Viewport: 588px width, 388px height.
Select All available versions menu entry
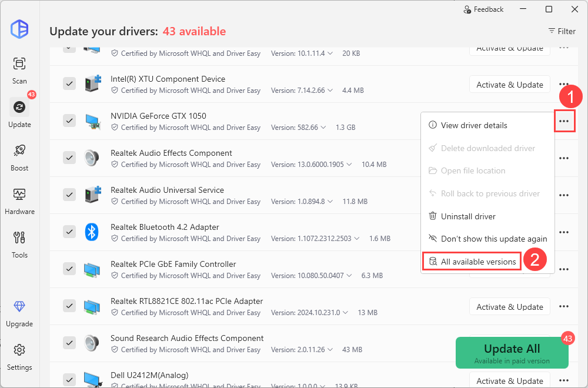(472, 262)
